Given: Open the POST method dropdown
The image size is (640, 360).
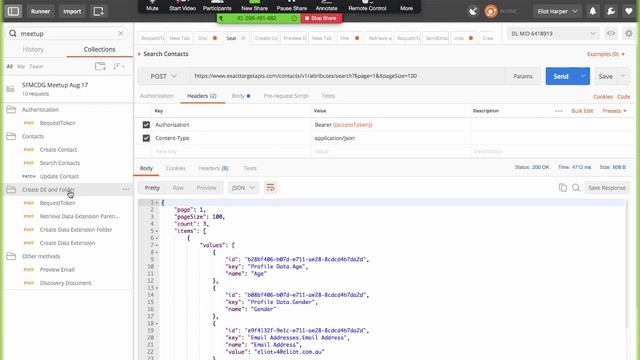Looking at the screenshot, I should 163,76.
